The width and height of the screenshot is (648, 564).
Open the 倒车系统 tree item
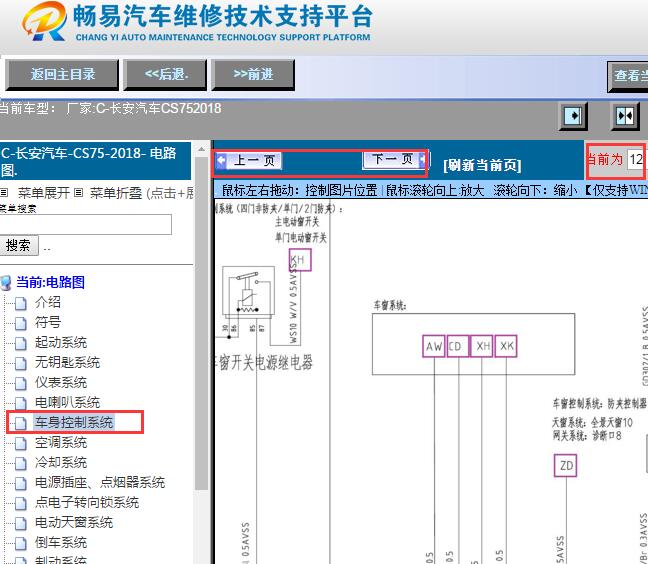point(61,543)
